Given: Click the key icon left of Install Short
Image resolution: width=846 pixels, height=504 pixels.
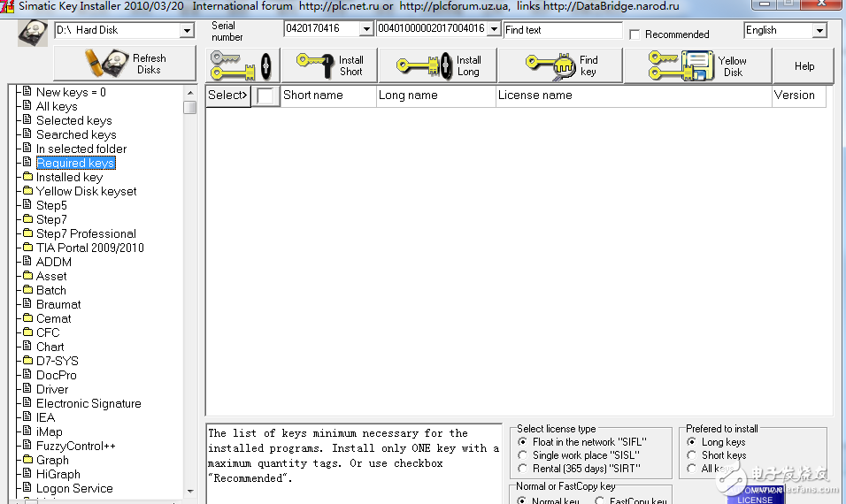Looking at the screenshot, I should [314, 65].
